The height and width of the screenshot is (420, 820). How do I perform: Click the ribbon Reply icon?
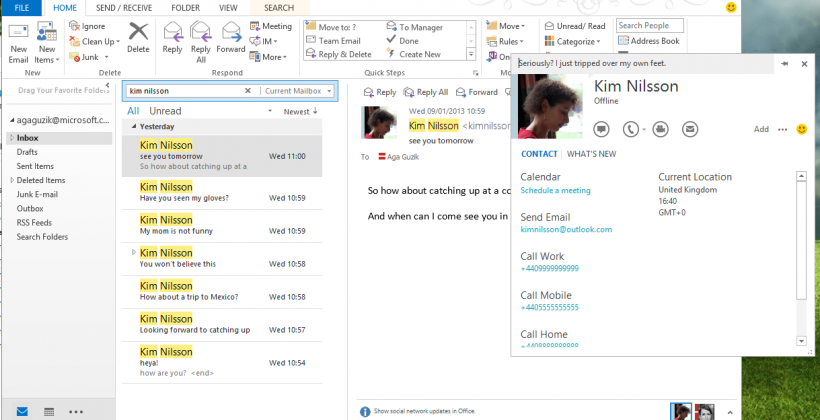pos(173,32)
